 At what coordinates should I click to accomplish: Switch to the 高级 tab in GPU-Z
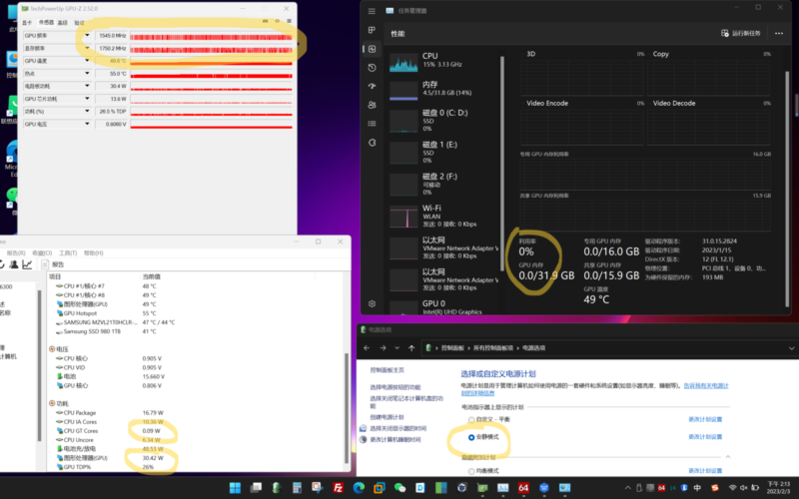[63, 22]
